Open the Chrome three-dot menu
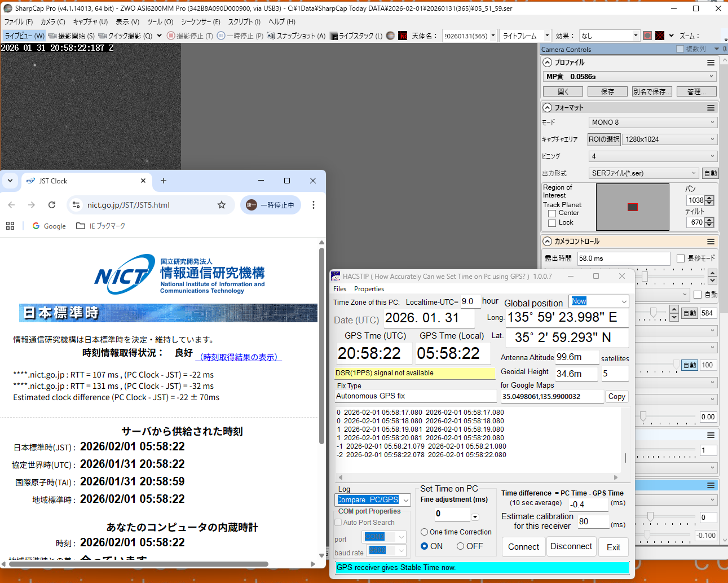728x583 pixels. (314, 205)
